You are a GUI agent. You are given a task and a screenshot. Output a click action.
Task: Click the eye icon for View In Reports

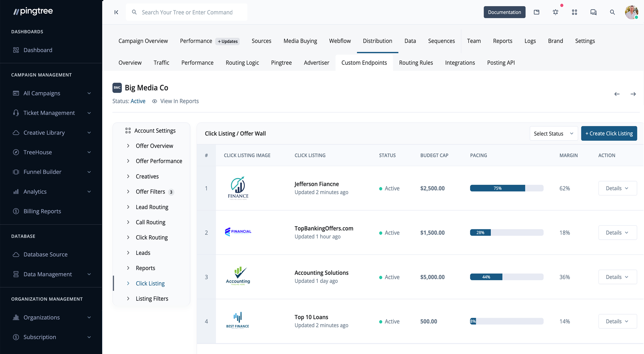click(x=155, y=101)
